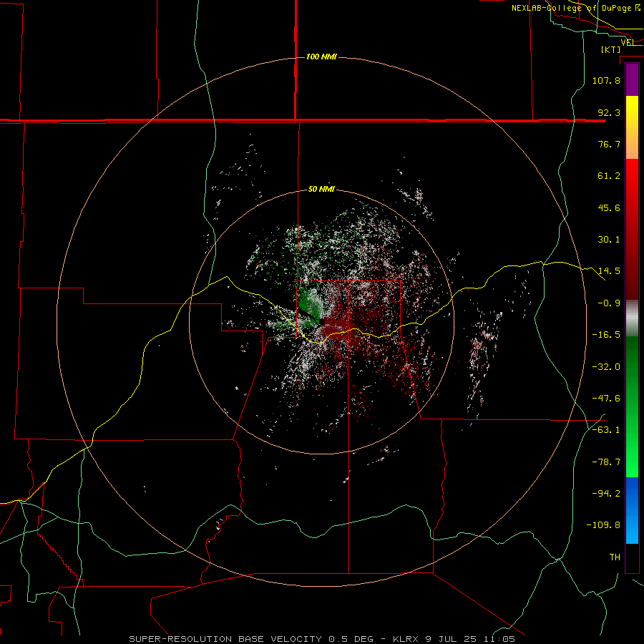The image size is (644, 644).
Task: Click the -109.8 legend value
Action: click(x=603, y=525)
